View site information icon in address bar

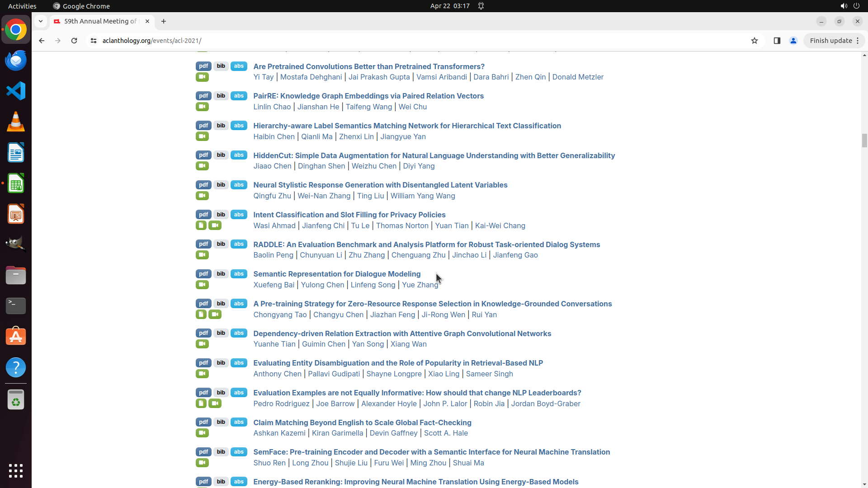94,41
